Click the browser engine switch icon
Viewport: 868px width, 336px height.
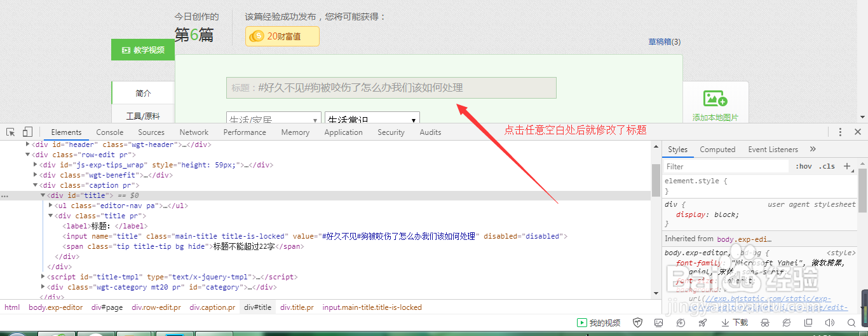coord(787,323)
